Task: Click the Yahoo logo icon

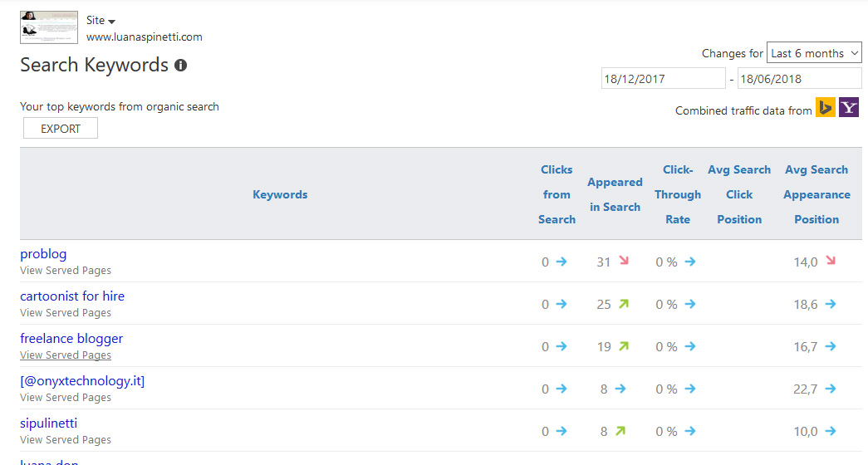Action: click(x=848, y=108)
